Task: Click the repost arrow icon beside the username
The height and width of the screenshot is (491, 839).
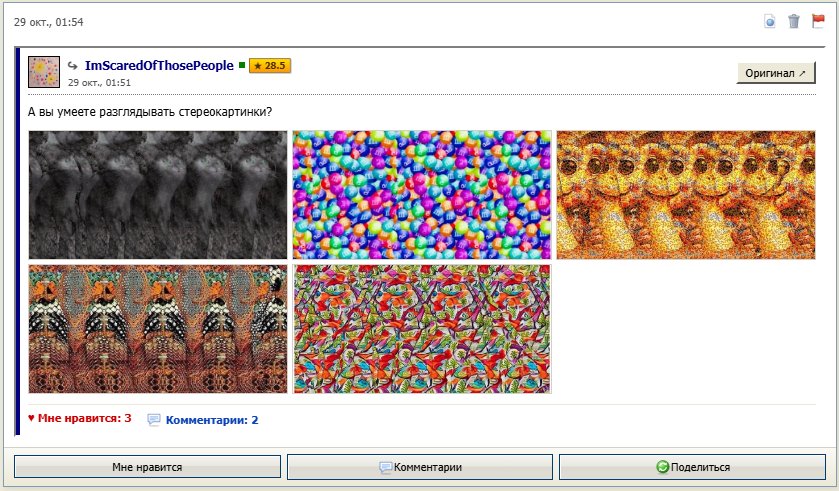Action: [72, 66]
